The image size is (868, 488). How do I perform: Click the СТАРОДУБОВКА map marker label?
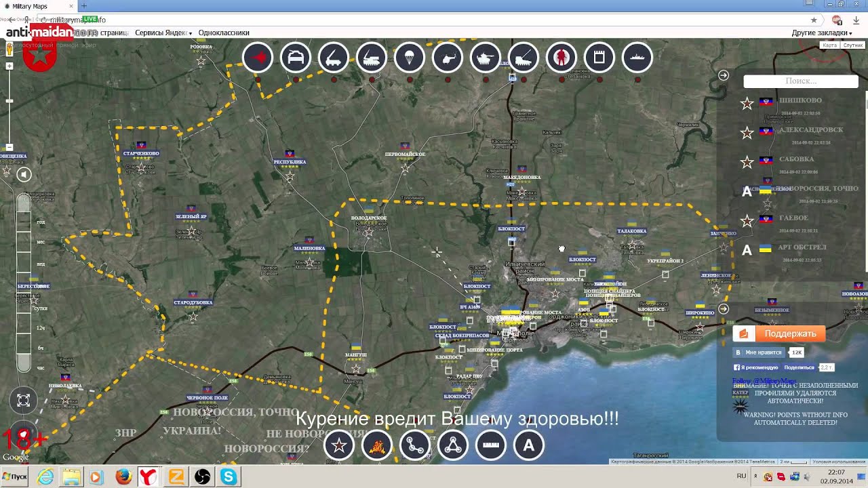click(x=193, y=302)
